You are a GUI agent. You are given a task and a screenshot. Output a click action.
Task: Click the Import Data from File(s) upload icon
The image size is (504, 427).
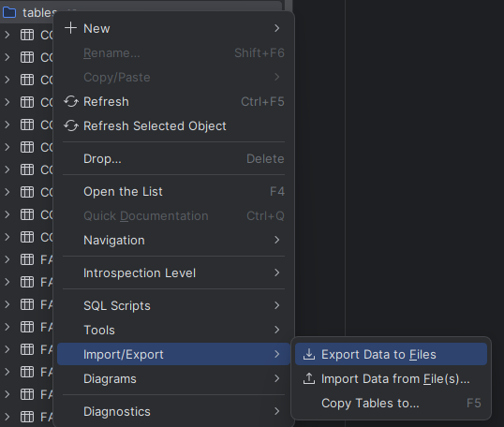coord(309,379)
